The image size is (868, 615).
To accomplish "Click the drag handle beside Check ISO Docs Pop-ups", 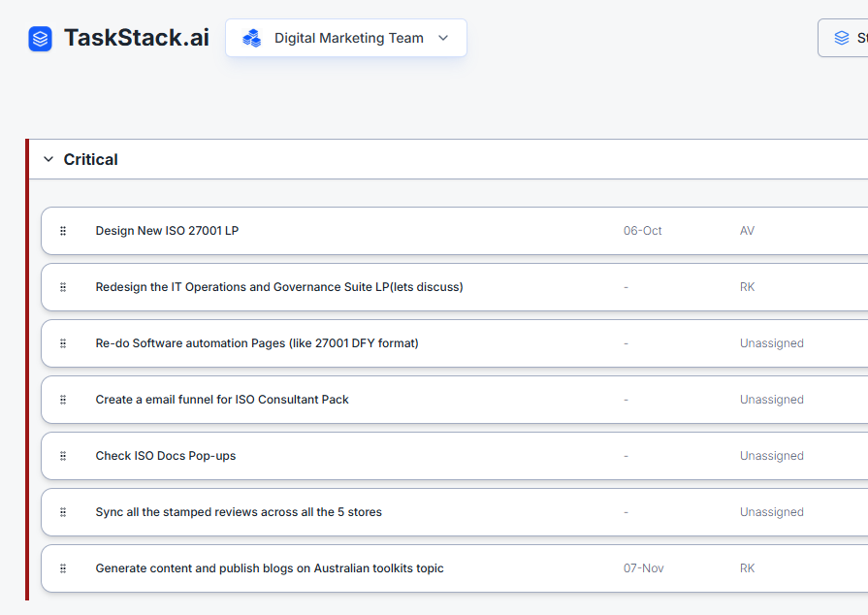I will [63, 456].
